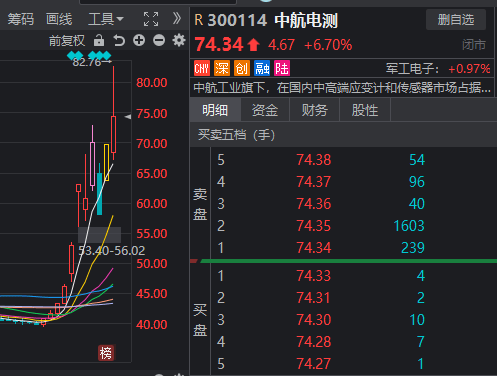The width and height of the screenshot is (497, 376).
Task: Click buy level 5 price 74.27
Action: (x=314, y=364)
